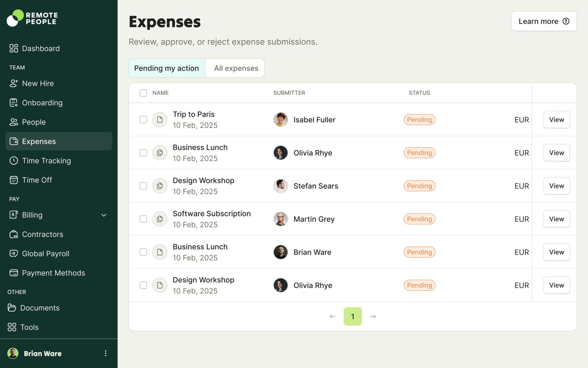
Task: Click Olivia Rhye's avatar in Business Lunch row
Action: 280,153
